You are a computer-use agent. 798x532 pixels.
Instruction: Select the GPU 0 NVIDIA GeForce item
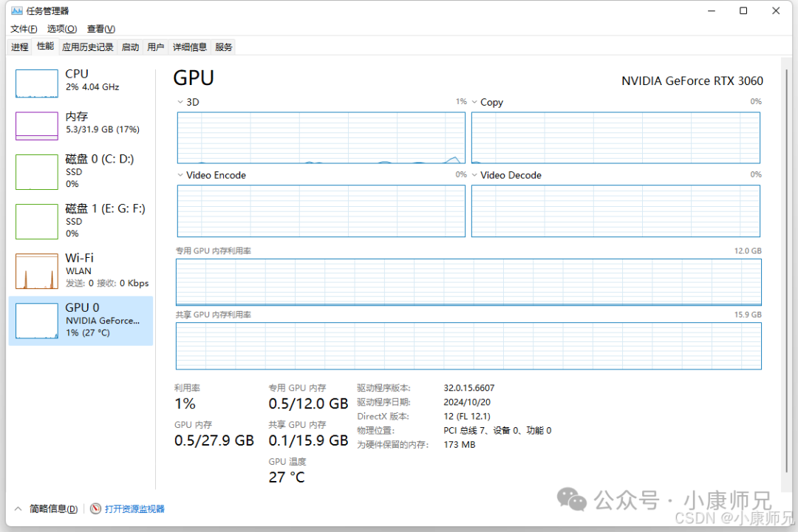81,321
